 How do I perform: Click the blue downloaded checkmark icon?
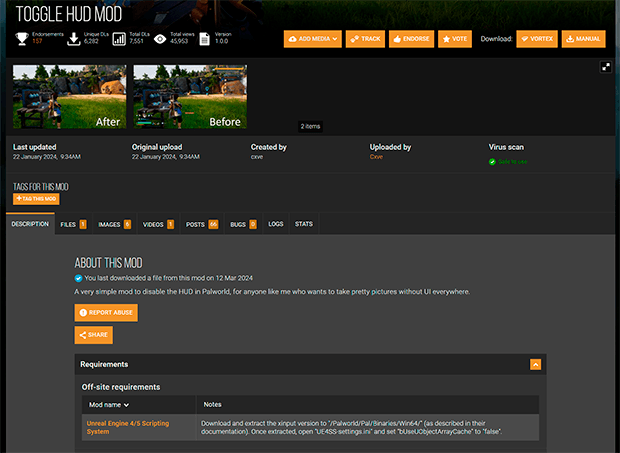(78, 278)
